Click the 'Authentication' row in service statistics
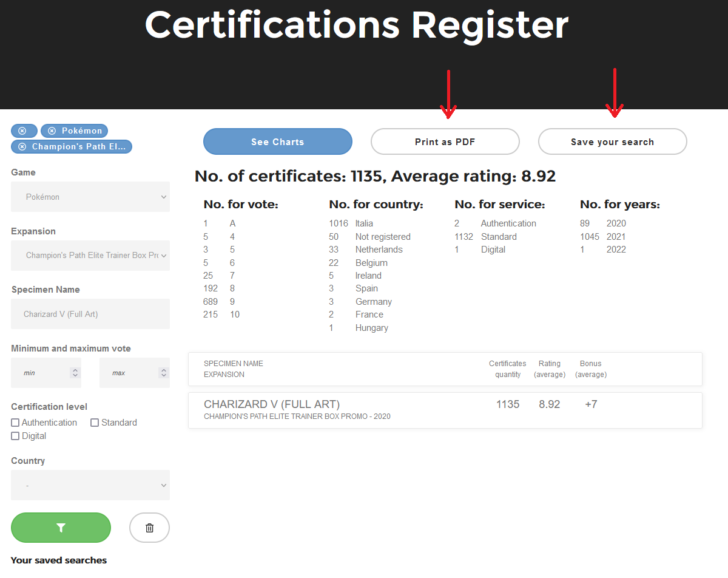Viewport: 728px width, 578px height. click(x=496, y=223)
